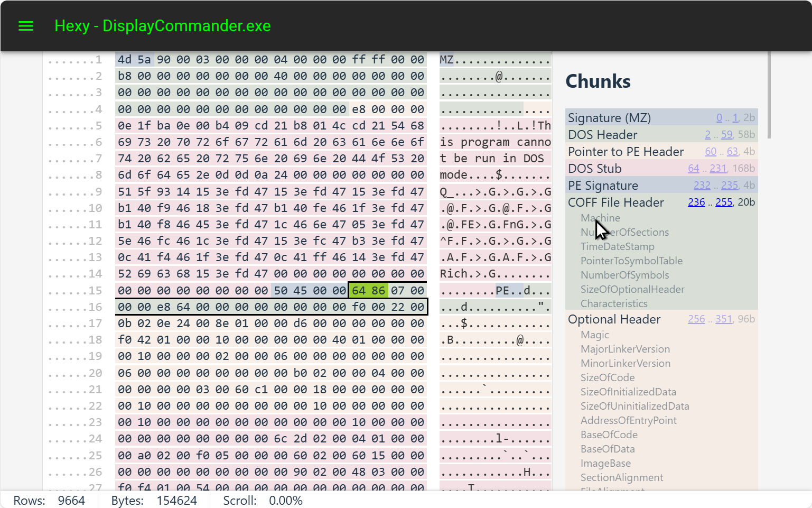
Task: Select the NumberOfSymbols field
Action: click(624, 275)
